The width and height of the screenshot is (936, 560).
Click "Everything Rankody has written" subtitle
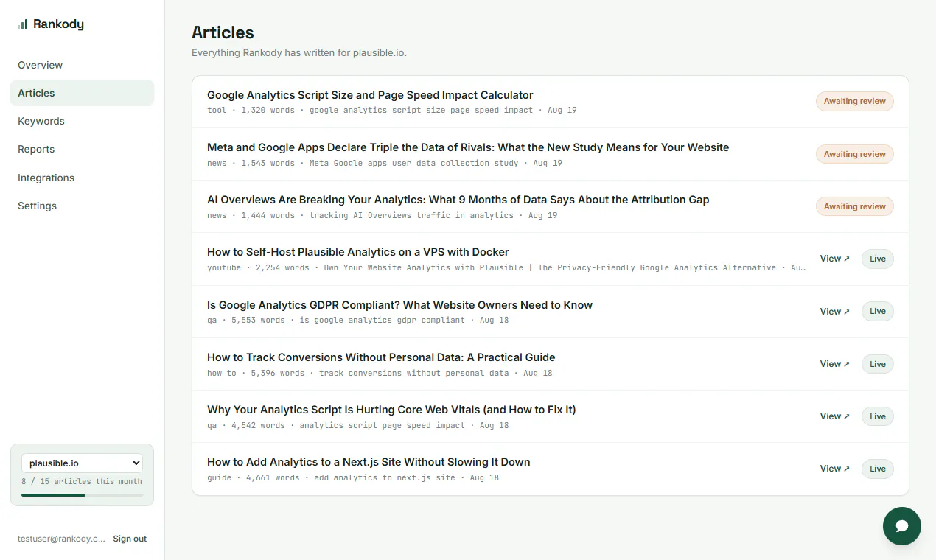click(299, 53)
